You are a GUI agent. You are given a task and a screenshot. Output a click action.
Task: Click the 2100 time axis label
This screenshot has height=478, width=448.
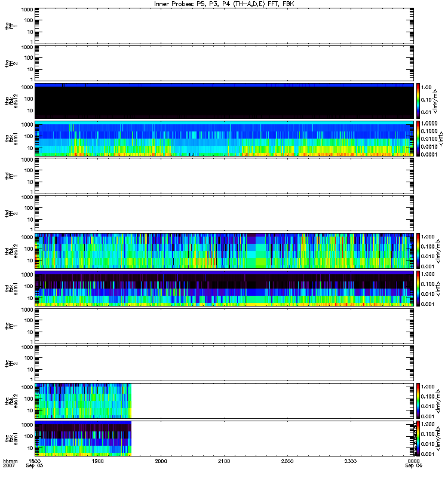point(224,461)
